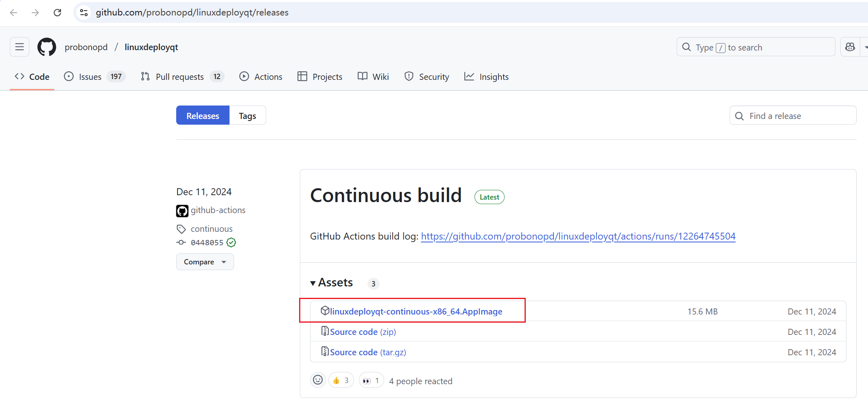
Task: Open the Insights tab
Action: tap(486, 77)
